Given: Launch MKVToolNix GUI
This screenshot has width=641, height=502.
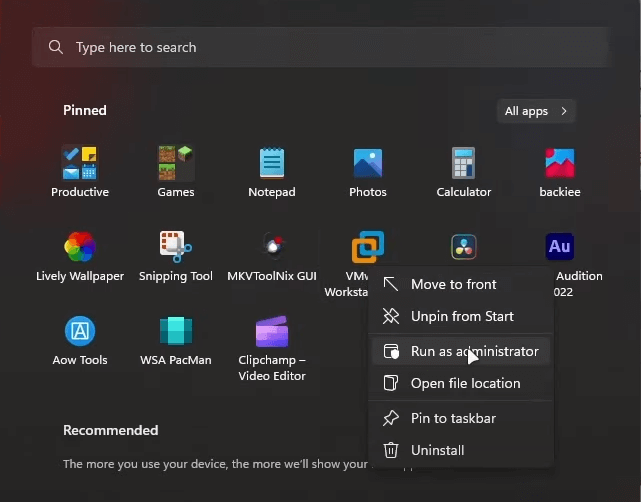Looking at the screenshot, I should pos(272,247).
